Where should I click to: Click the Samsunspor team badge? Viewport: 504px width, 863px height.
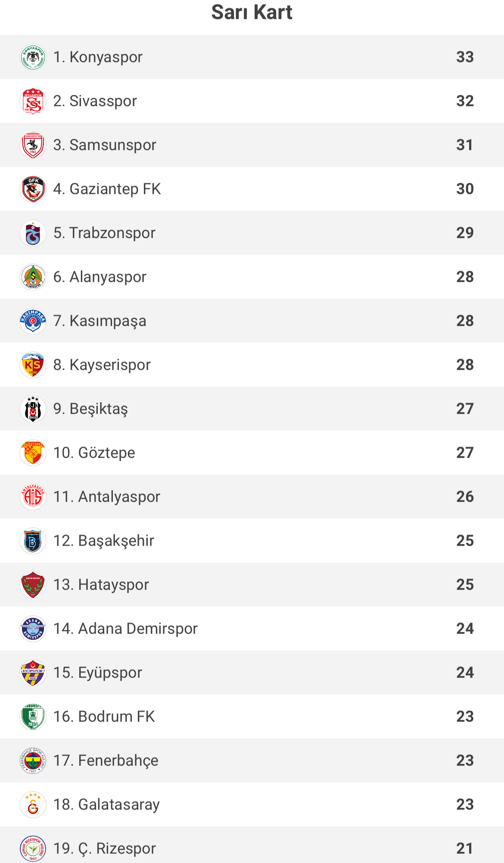pyautogui.click(x=33, y=145)
